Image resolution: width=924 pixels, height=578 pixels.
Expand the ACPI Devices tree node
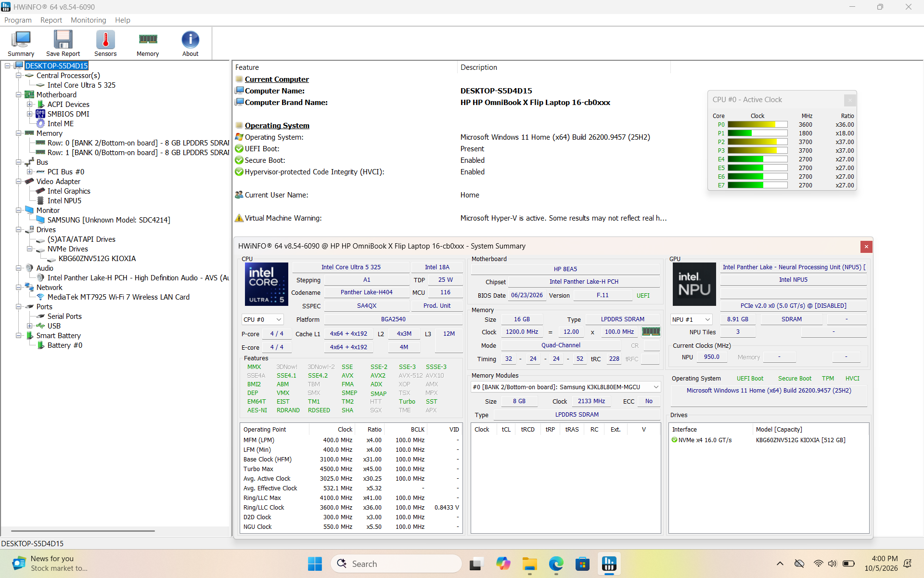pos(29,104)
